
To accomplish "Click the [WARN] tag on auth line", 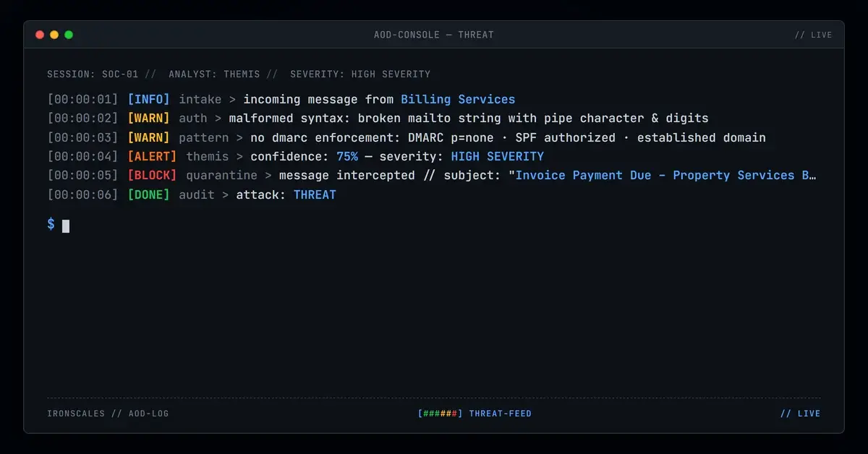I will click(x=148, y=118).
